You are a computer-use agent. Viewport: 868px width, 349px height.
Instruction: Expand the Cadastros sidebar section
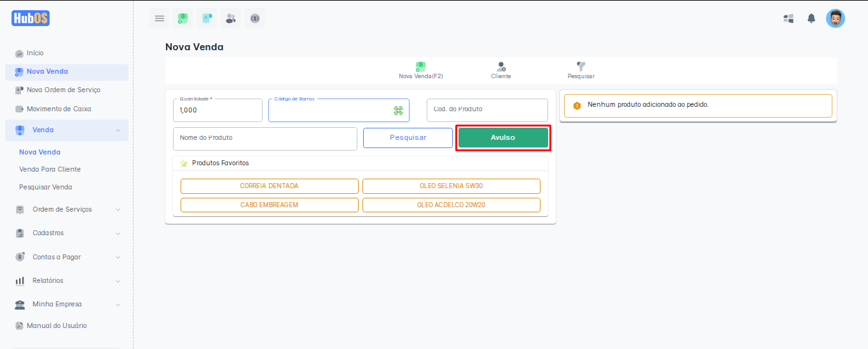(118, 233)
